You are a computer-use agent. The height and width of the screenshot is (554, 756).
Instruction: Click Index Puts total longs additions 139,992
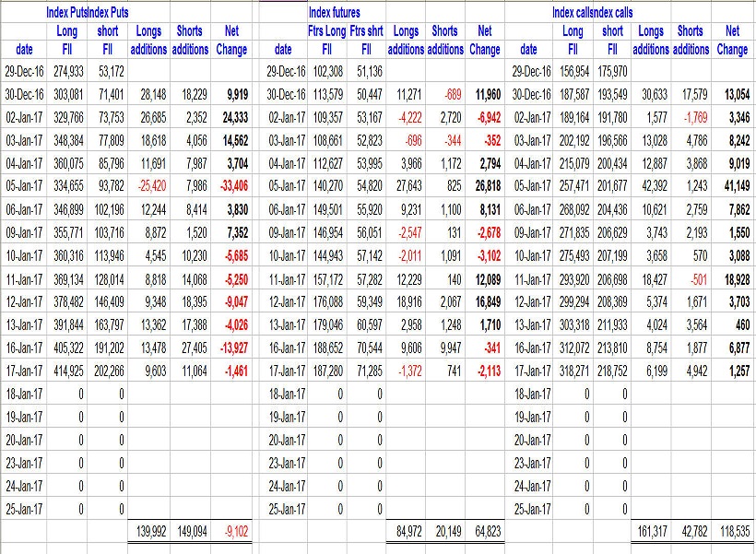click(x=147, y=531)
